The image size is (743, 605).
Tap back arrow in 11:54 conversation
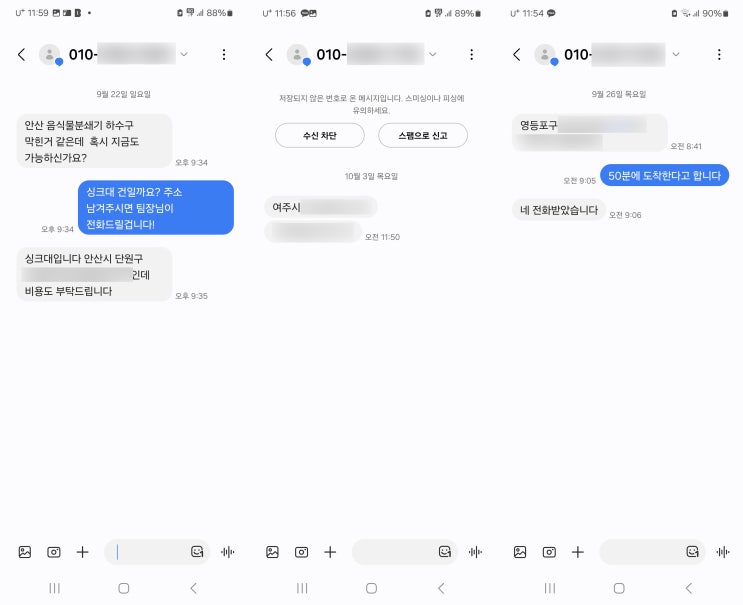coord(516,54)
